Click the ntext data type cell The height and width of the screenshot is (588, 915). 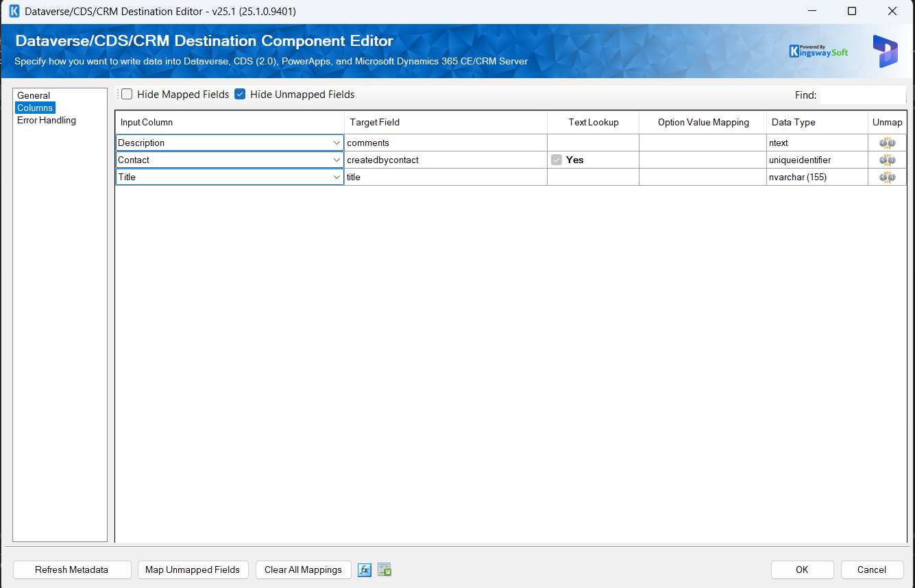pos(817,143)
